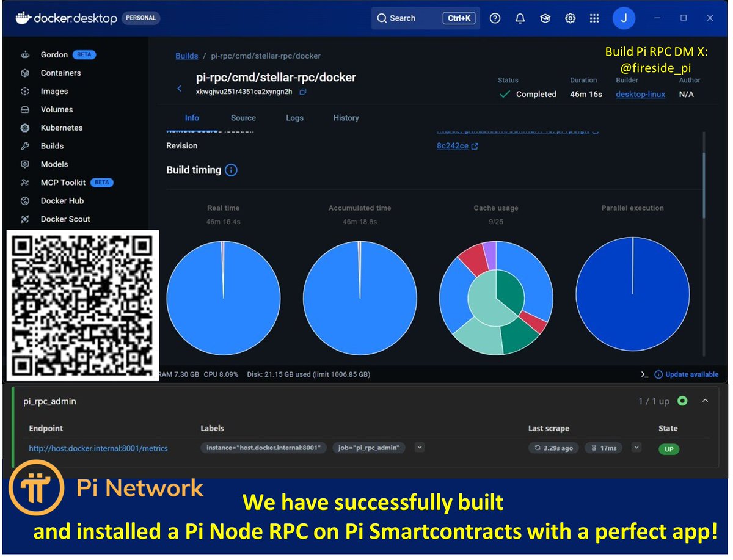733x560 pixels.
Task: Click the Cache usage donut chart
Action: 496,299
